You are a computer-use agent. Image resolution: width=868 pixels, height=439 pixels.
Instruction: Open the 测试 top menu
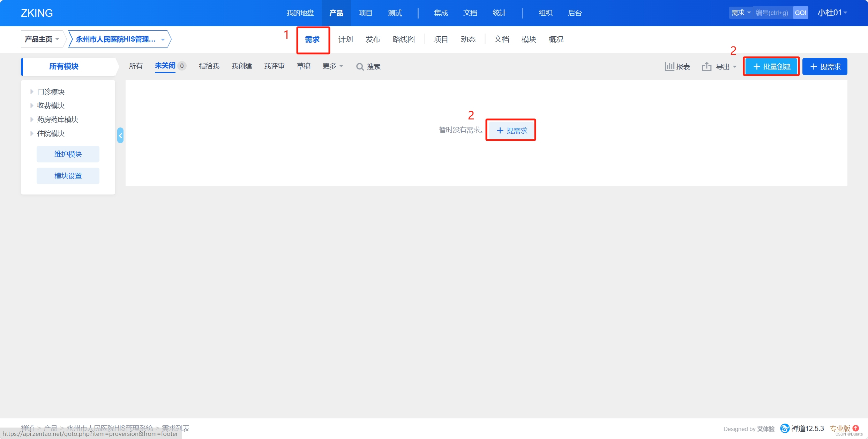click(x=395, y=13)
